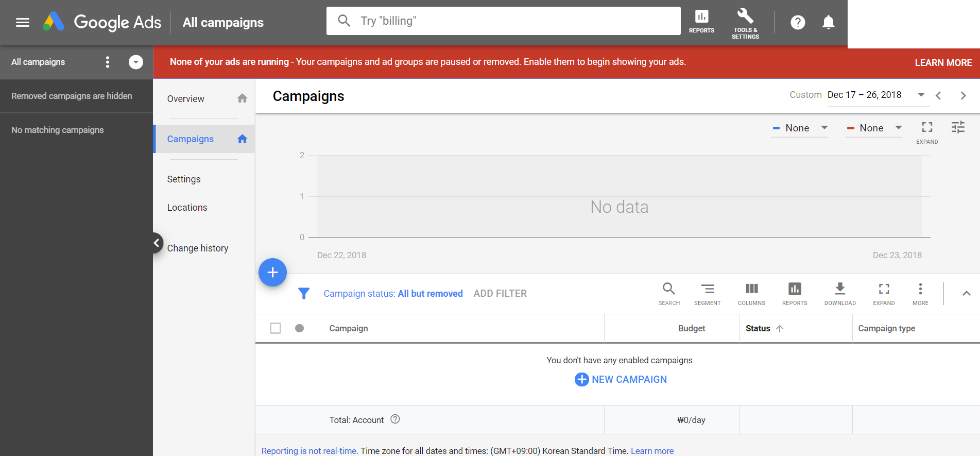Edit the Campaign status filter
Image resolution: width=980 pixels, height=456 pixels.
point(393,293)
